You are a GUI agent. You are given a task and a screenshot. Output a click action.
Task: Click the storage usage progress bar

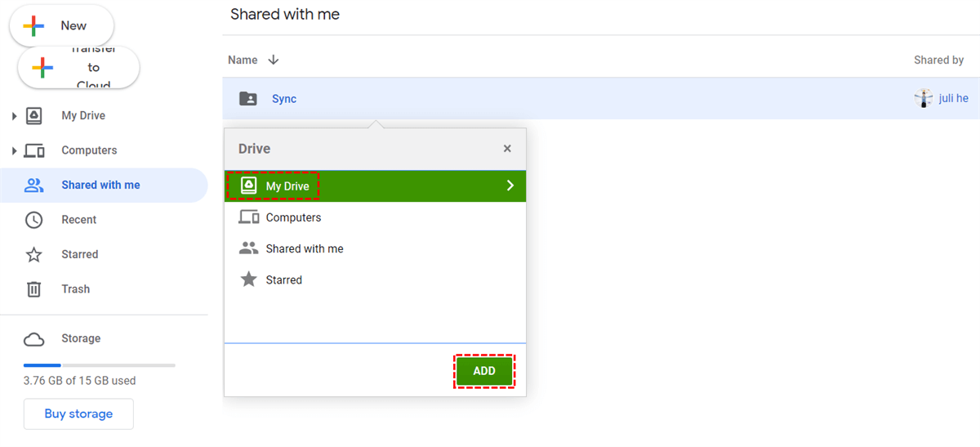[99, 365]
